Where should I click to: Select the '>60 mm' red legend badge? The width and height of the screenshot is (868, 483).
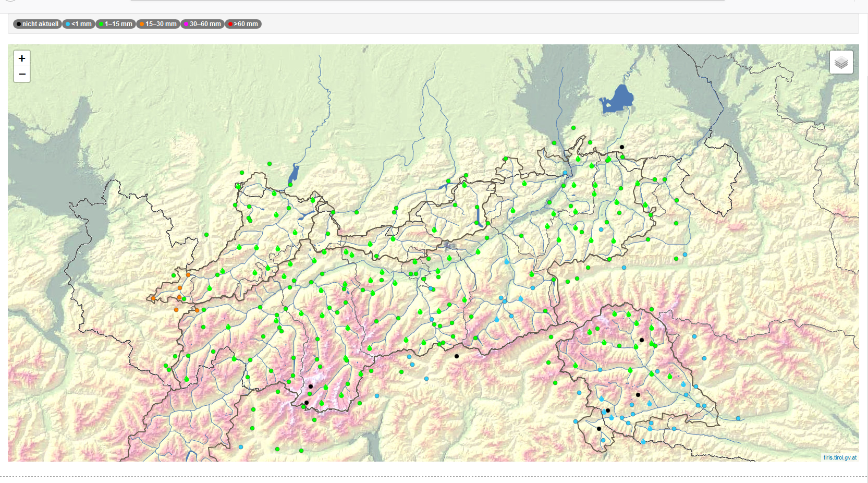(243, 24)
